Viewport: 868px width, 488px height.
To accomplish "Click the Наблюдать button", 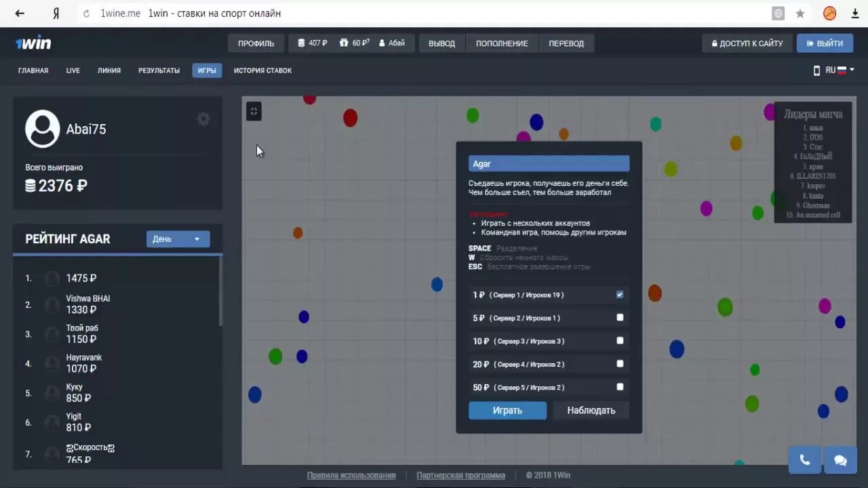I will point(591,410).
